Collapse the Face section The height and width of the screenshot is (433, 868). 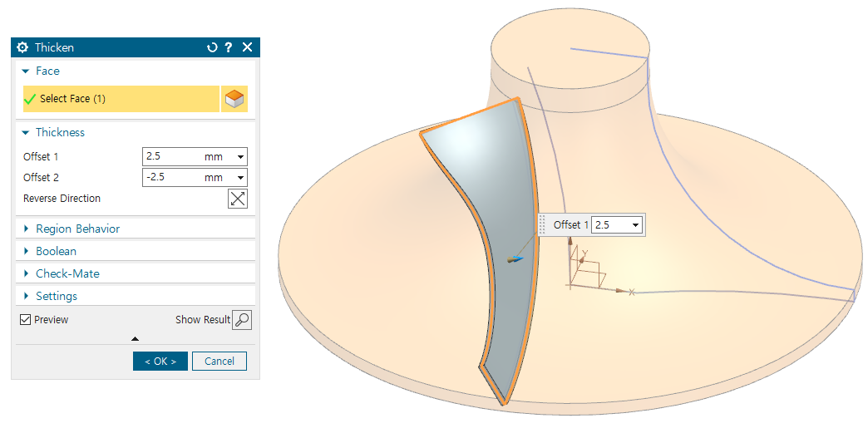click(x=26, y=71)
